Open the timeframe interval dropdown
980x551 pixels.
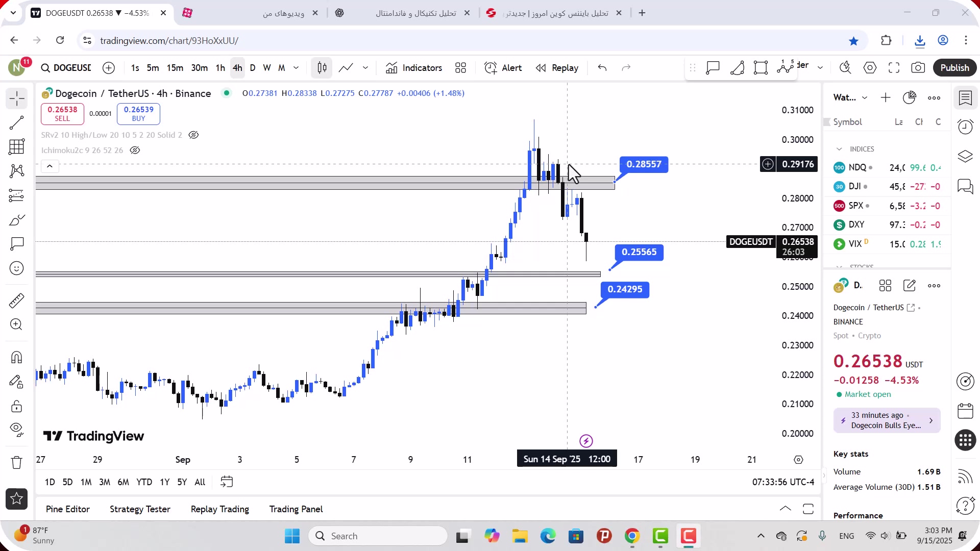tap(296, 68)
